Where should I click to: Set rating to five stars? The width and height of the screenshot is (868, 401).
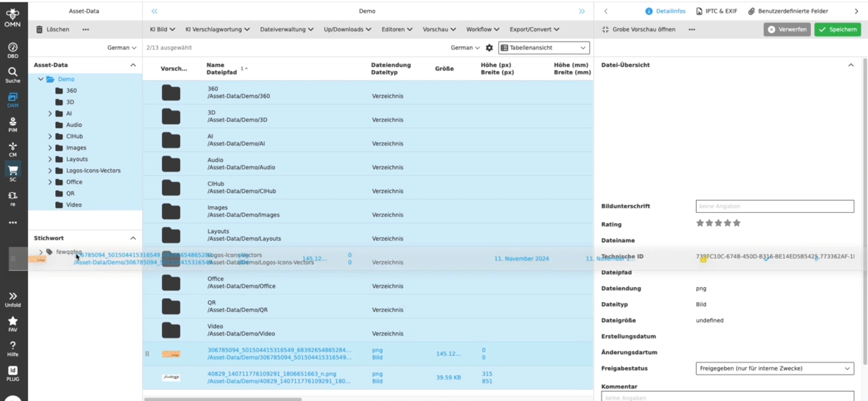pos(737,223)
